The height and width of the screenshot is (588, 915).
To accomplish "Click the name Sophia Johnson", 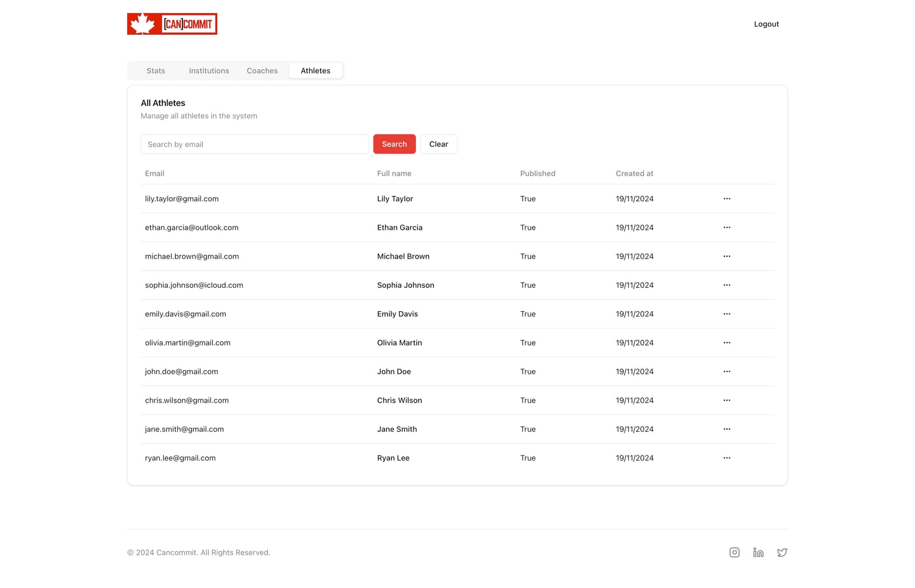I will [405, 285].
